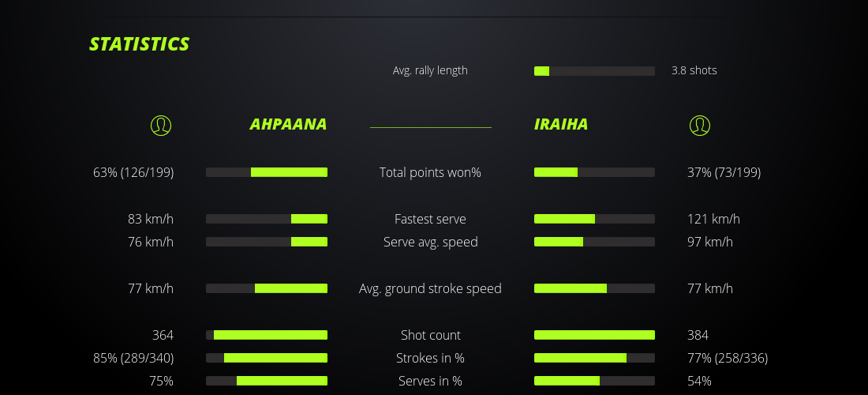Viewport: 868px width, 395px height.
Task: Click the Serve avg. speed label
Action: (430, 242)
